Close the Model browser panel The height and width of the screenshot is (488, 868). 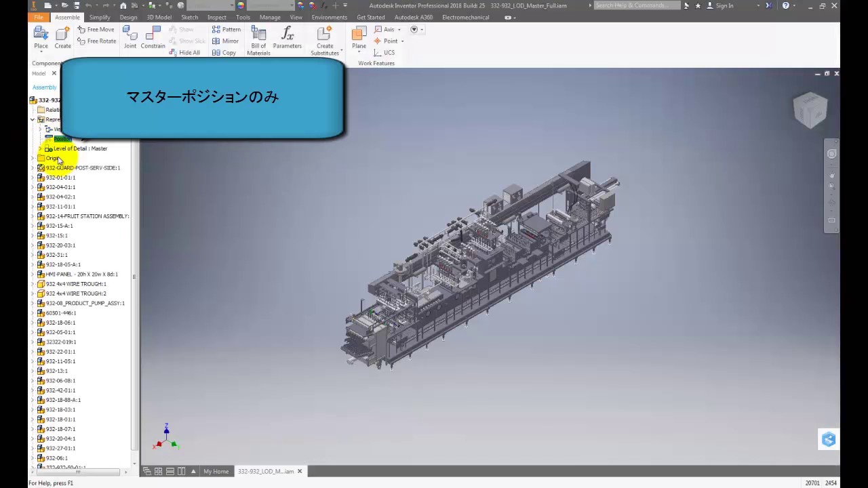coord(54,73)
